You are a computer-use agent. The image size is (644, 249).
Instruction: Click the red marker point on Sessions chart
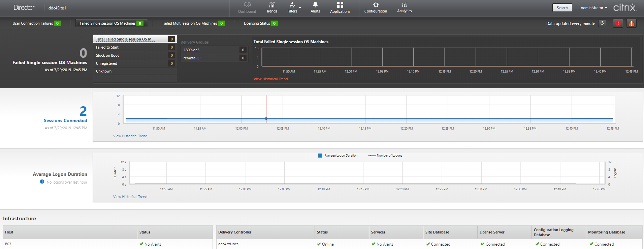coord(266,118)
